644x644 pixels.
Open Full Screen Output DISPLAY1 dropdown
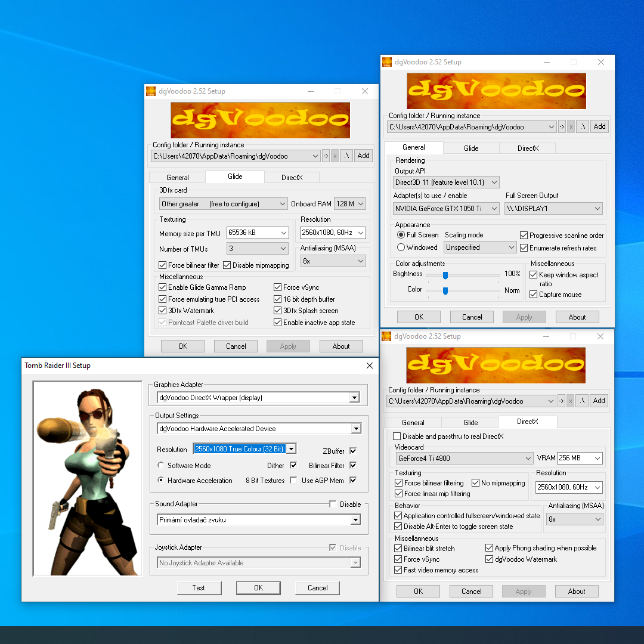(x=553, y=209)
